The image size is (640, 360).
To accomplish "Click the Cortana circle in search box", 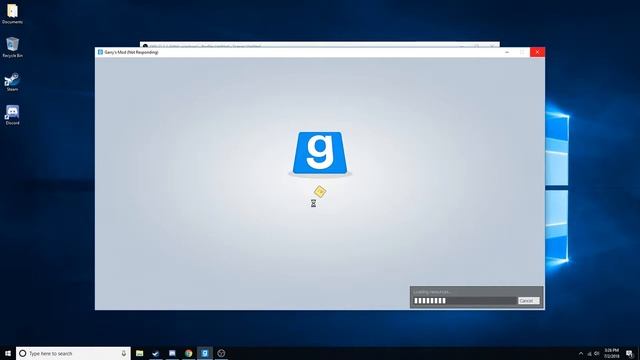I will click(23, 353).
